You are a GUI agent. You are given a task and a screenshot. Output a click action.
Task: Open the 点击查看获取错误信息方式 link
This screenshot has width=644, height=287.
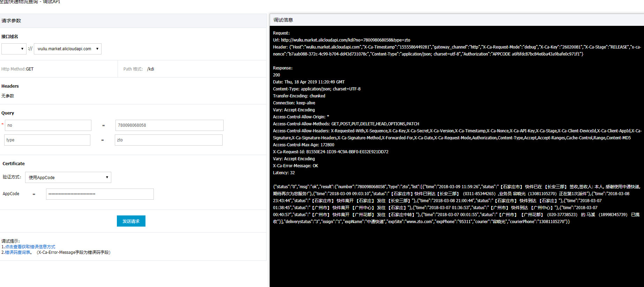30,247
